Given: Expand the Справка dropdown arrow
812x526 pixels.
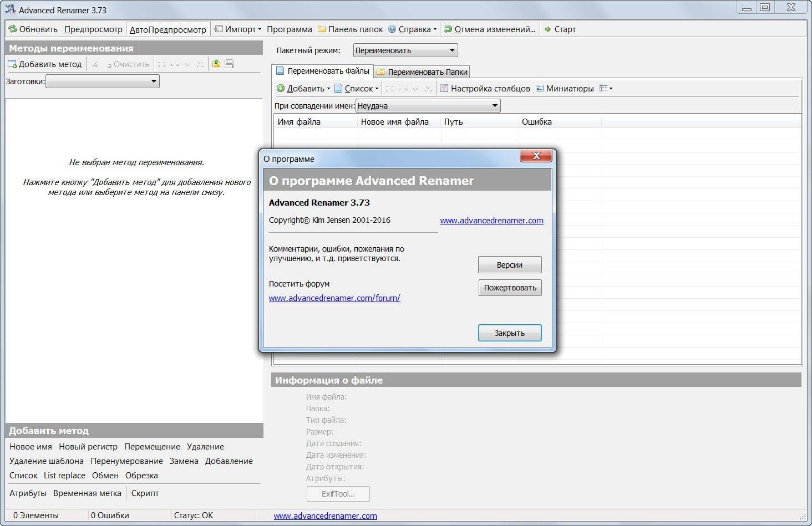Looking at the screenshot, I should pyautogui.click(x=435, y=29).
